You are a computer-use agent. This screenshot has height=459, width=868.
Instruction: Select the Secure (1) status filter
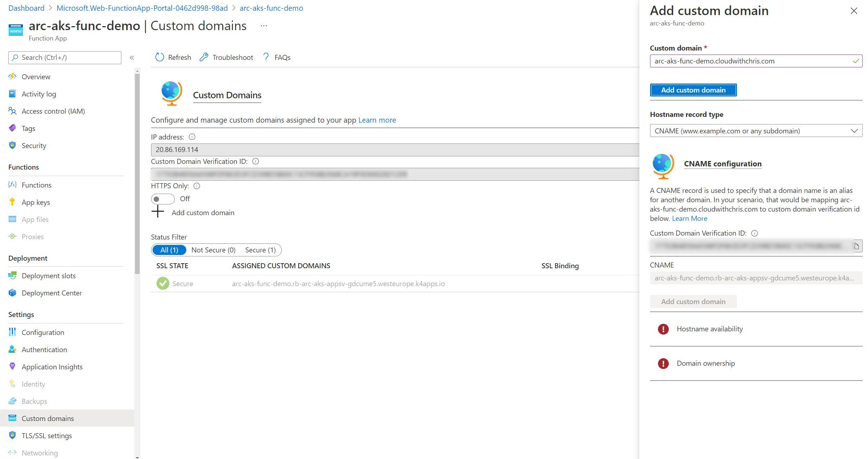pos(261,250)
